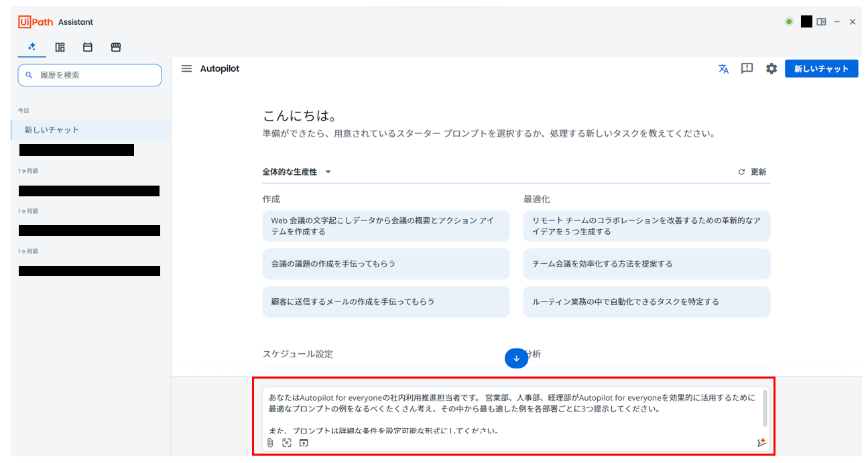This screenshot has width=868, height=463.
Task: Click the magnifier icon in history search
Action: (x=29, y=75)
